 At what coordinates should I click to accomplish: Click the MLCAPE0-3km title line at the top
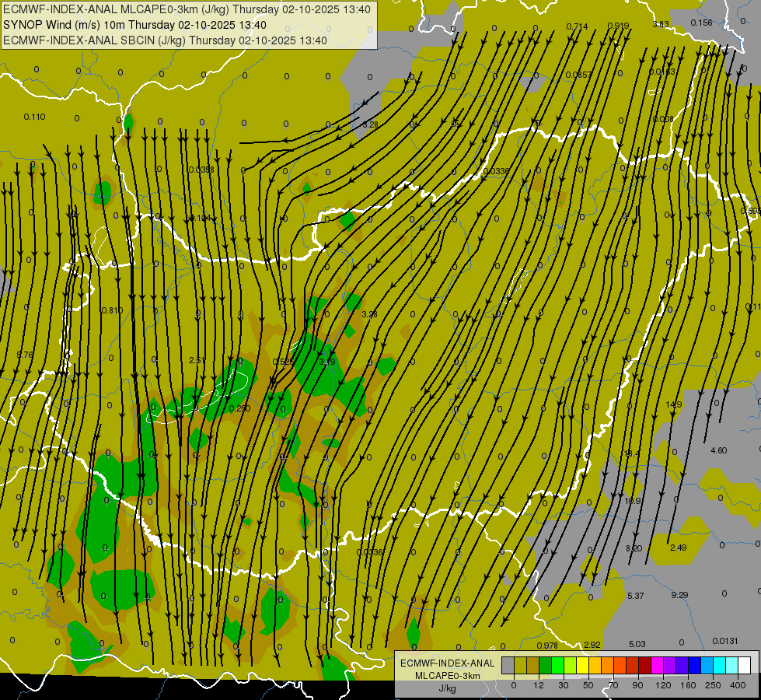pyautogui.click(x=187, y=9)
